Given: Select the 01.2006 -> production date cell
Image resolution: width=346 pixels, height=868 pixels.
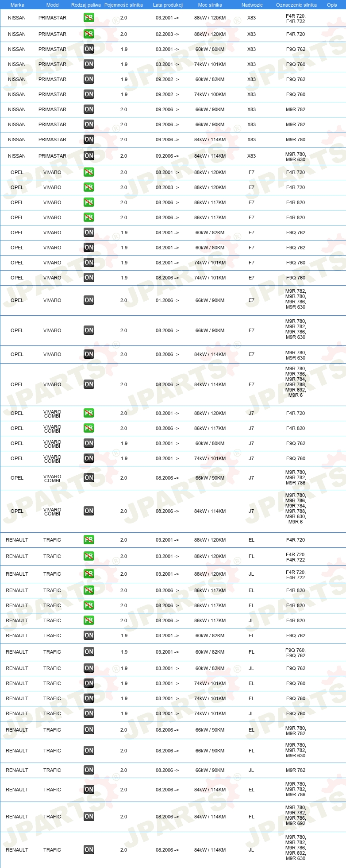Looking at the screenshot, I should tap(167, 300).
